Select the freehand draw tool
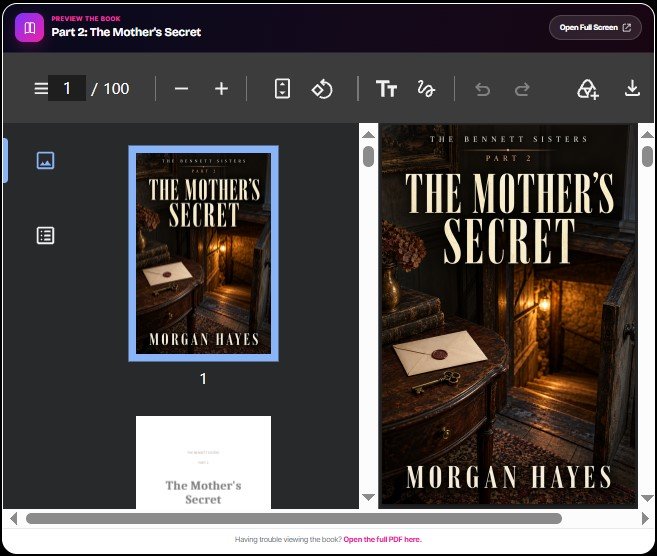 click(x=426, y=89)
